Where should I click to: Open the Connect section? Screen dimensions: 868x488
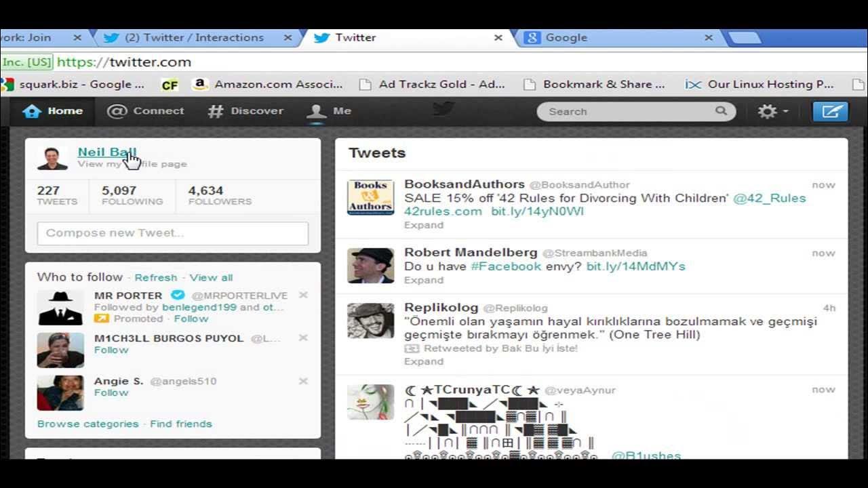145,111
